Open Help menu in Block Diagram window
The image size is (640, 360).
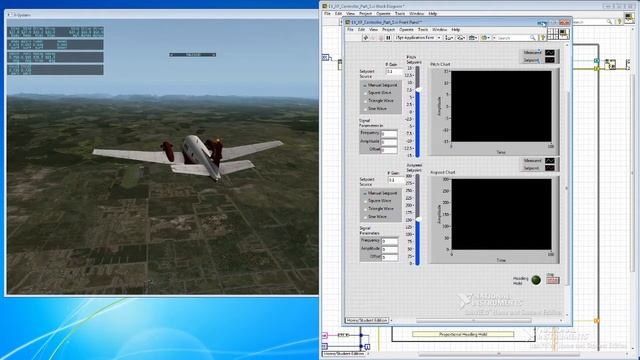click(x=433, y=13)
